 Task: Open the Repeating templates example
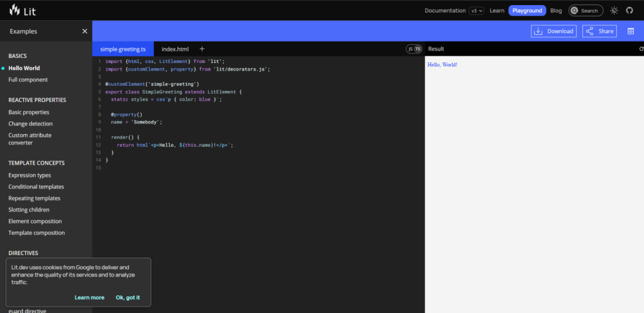tap(35, 198)
